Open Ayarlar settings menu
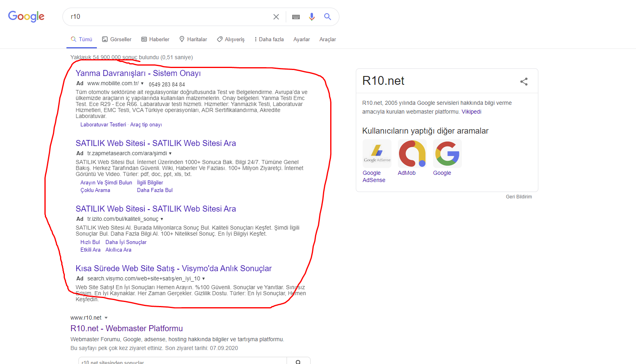 pyautogui.click(x=301, y=39)
